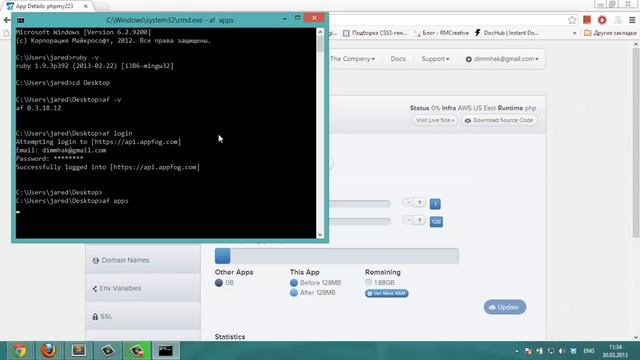The width and height of the screenshot is (640, 360).
Task: Click the slider track beside value 128
Action: (360, 221)
